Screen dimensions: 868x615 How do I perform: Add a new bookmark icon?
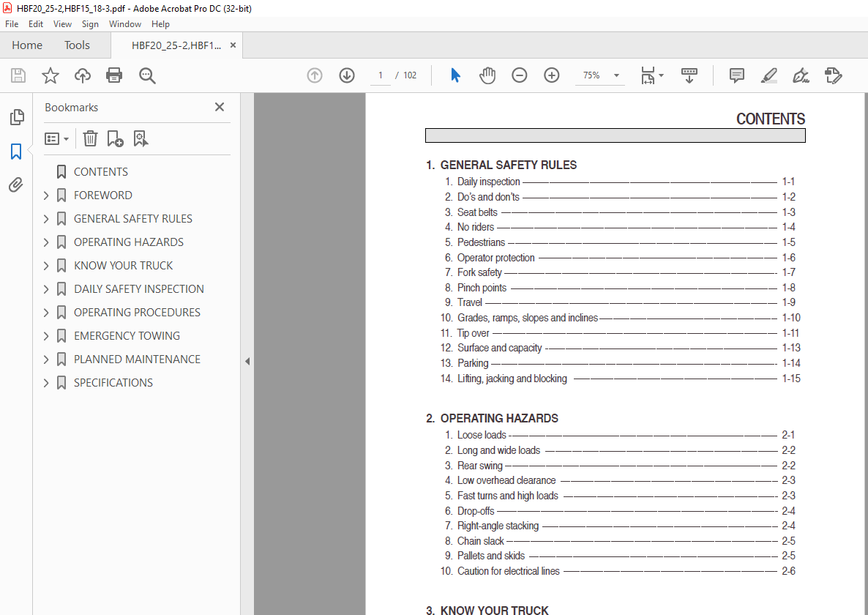pos(115,138)
